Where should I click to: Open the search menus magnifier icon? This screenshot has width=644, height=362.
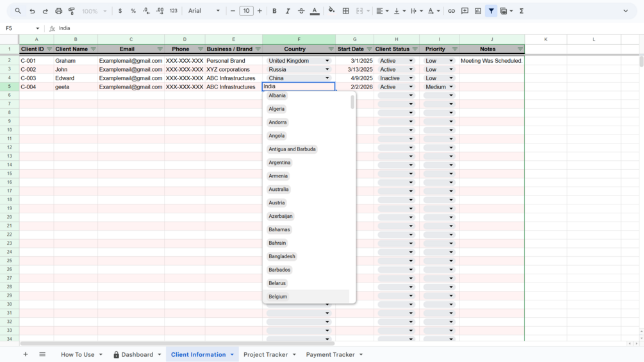pos(18,11)
